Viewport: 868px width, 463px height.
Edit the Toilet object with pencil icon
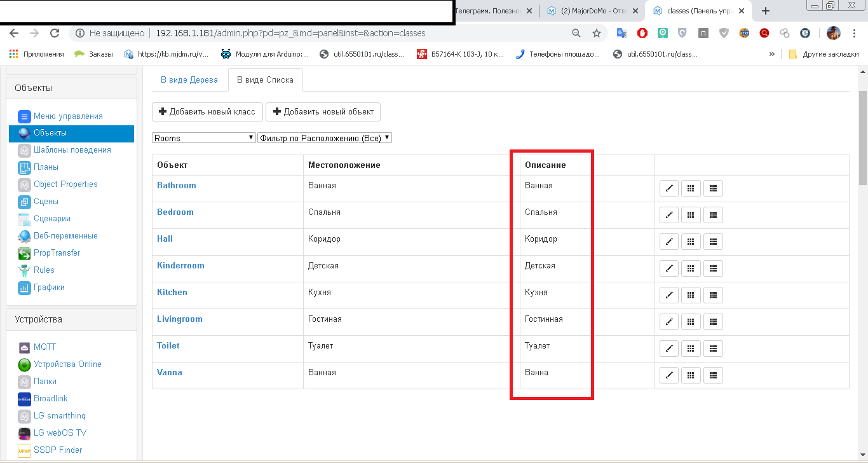[x=669, y=349]
